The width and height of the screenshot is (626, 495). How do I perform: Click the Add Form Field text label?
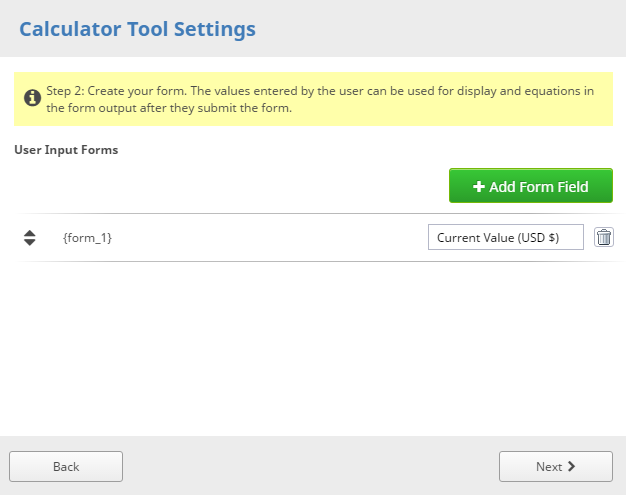[538, 186]
